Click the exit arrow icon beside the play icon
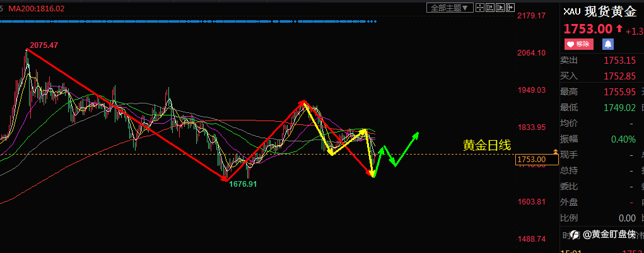The image size is (644, 253). 510,8
